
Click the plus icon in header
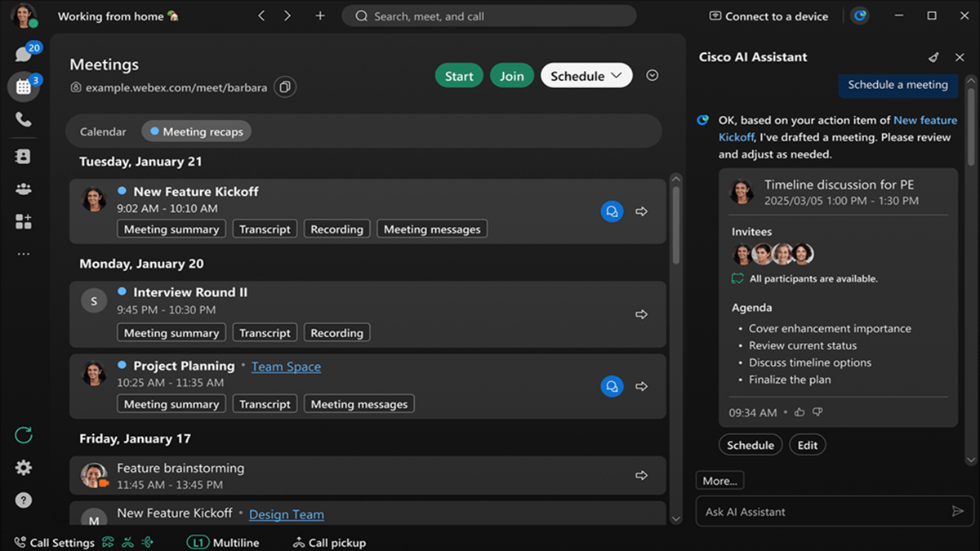(x=319, y=16)
